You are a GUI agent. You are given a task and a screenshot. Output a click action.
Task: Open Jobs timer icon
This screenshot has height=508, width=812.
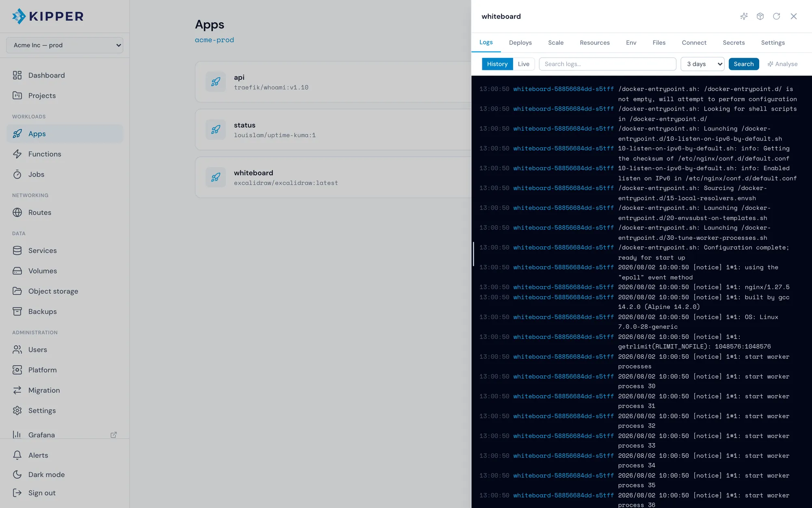pyautogui.click(x=17, y=174)
